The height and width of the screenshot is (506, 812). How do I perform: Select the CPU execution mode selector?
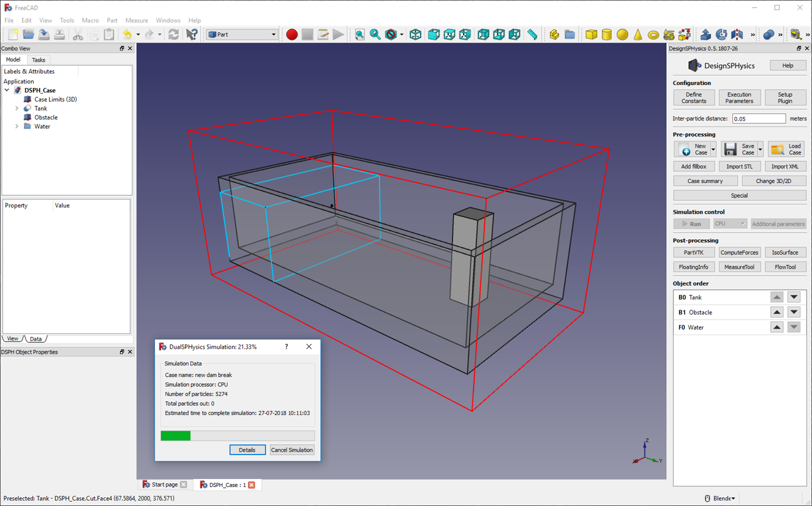click(x=729, y=223)
